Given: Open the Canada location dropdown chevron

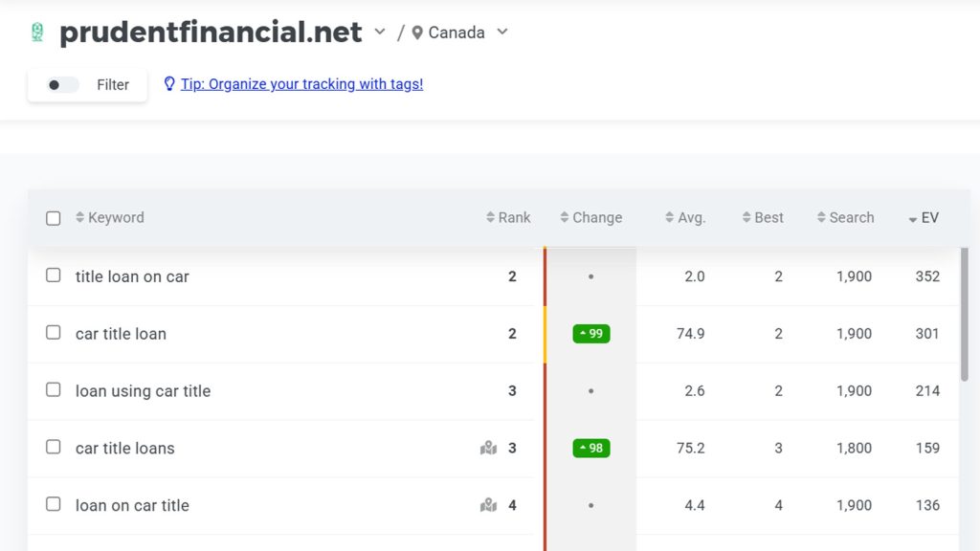Looking at the screenshot, I should [501, 32].
